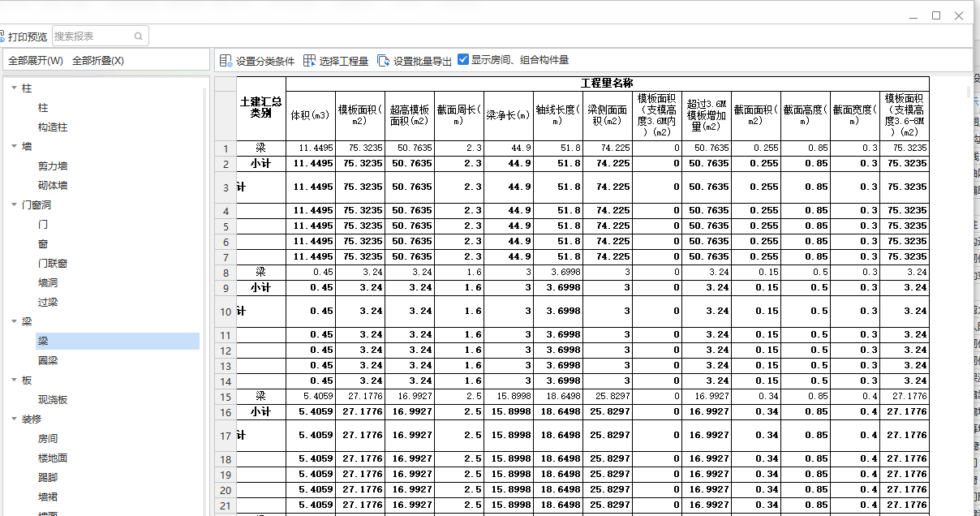Select 剪力墙 in the report tree
The width and height of the screenshot is (980, 516).
click(53, 166)
